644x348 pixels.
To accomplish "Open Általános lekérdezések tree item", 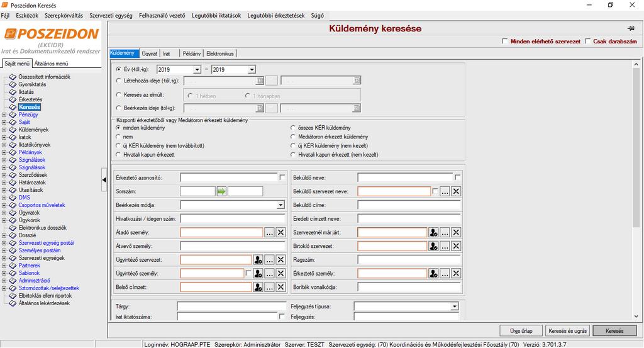I will (45, 303).
